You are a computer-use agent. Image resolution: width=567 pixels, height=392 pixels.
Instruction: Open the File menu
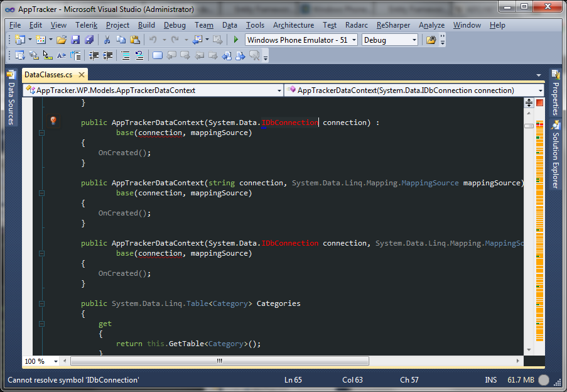click(x=15, y=25)
